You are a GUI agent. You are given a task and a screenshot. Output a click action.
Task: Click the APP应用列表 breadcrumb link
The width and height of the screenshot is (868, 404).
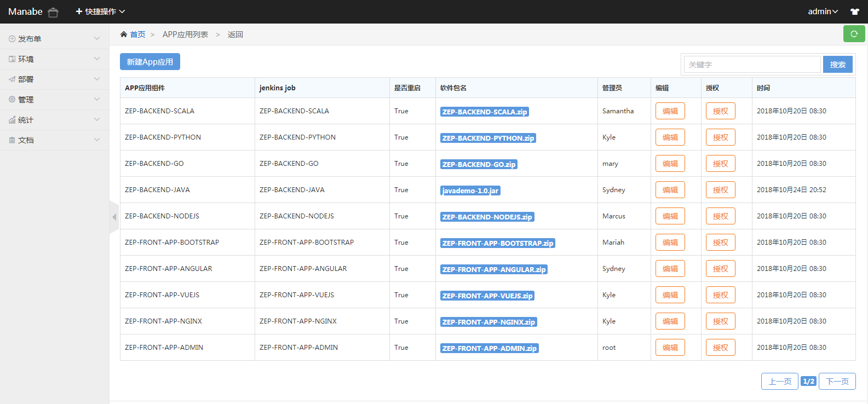tap(185, 34)
